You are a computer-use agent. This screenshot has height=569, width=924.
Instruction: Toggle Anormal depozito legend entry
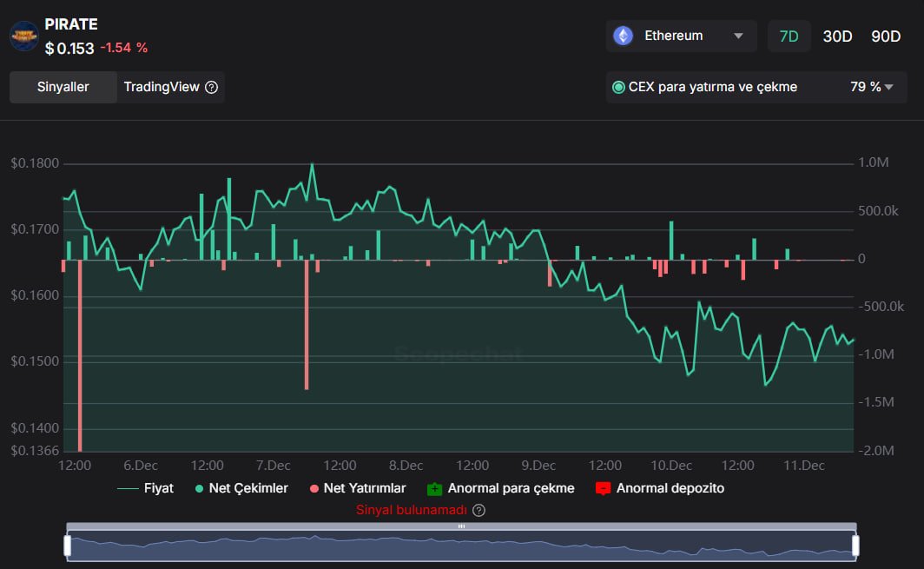pyautogui.click(x=660, y=488)
